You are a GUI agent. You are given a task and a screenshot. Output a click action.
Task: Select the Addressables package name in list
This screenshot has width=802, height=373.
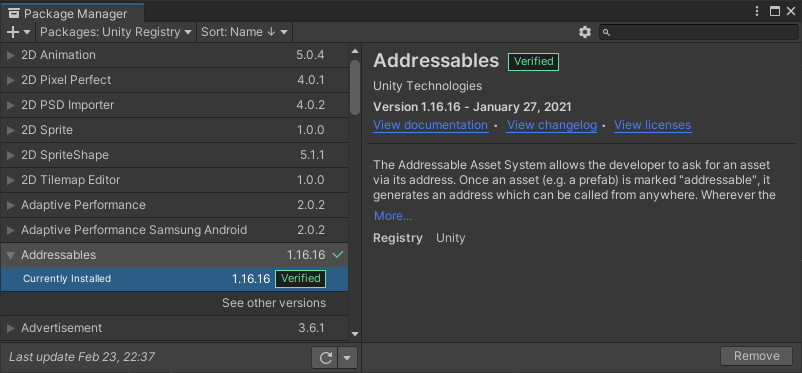pyautogui.click(x=58, y=255)
